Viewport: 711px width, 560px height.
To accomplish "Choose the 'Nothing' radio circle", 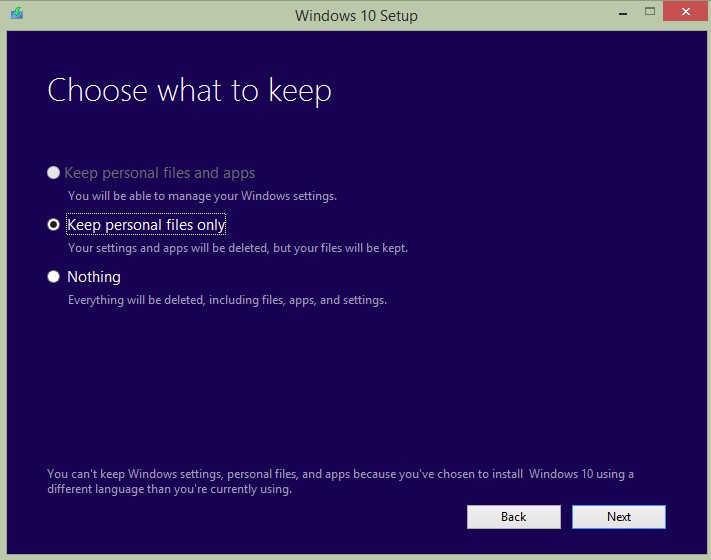I will pyautogui.click(x=54, y=277).
